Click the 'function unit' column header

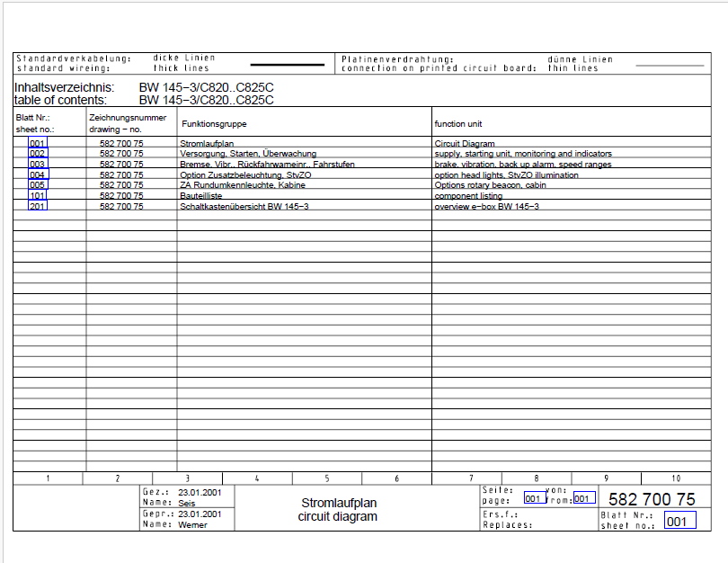coord(457,124)
